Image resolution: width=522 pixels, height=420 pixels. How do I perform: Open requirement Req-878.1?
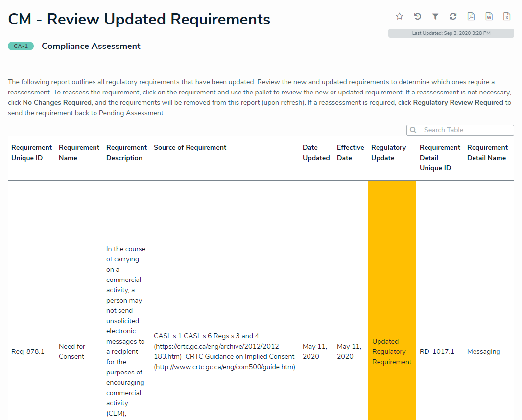tap(28, 351)
